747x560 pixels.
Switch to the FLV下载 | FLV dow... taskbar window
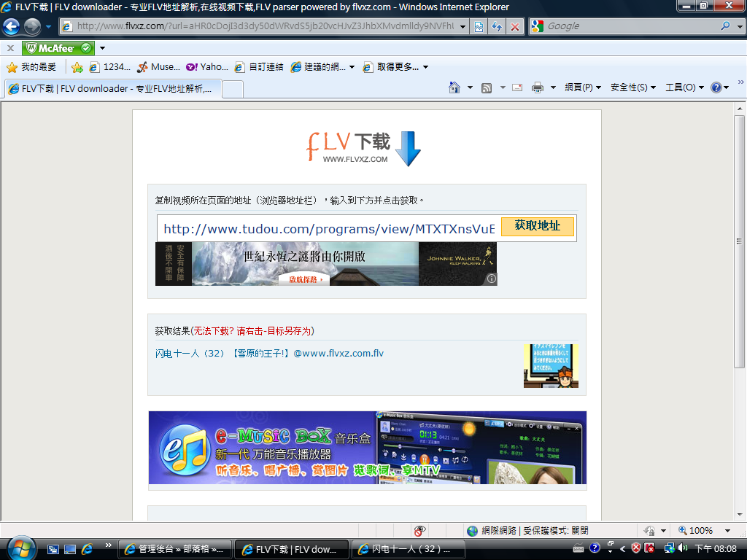pyautogui.click(x=292, y=549)
